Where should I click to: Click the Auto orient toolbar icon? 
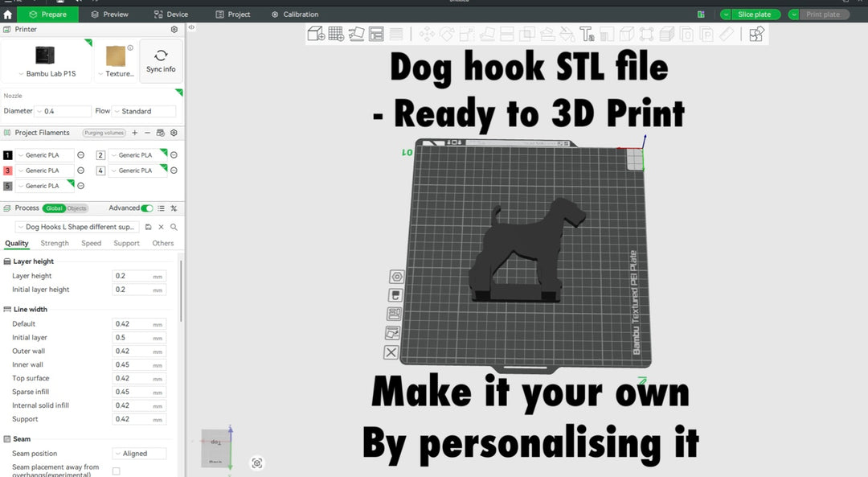pos(356,35)
